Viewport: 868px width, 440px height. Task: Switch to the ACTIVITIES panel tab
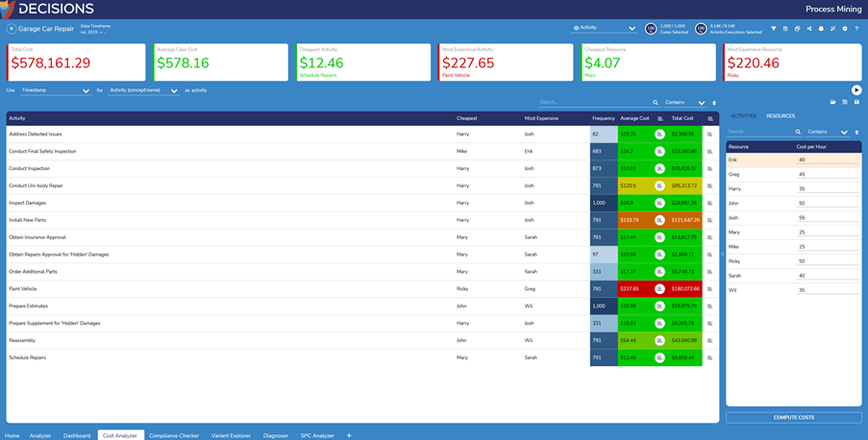pyautogui.click(x=743, y=115)
